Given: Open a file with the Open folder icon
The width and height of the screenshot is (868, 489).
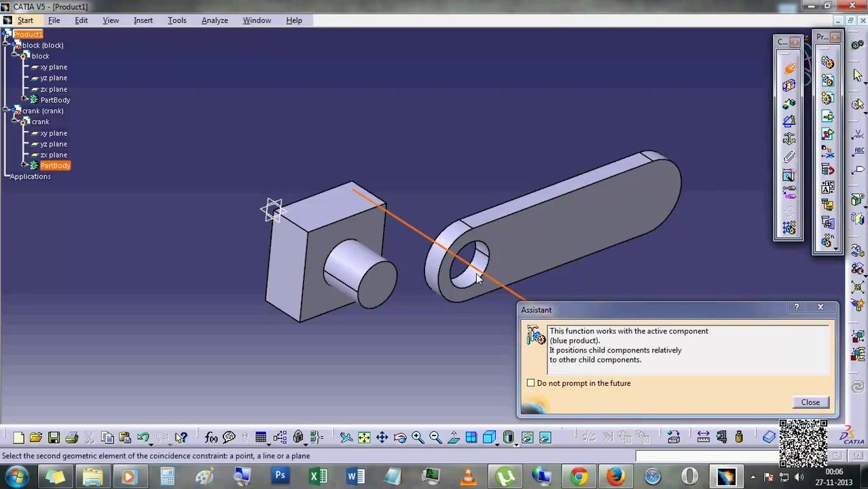Looking at the screenshot, I should (x=36, y=437).
